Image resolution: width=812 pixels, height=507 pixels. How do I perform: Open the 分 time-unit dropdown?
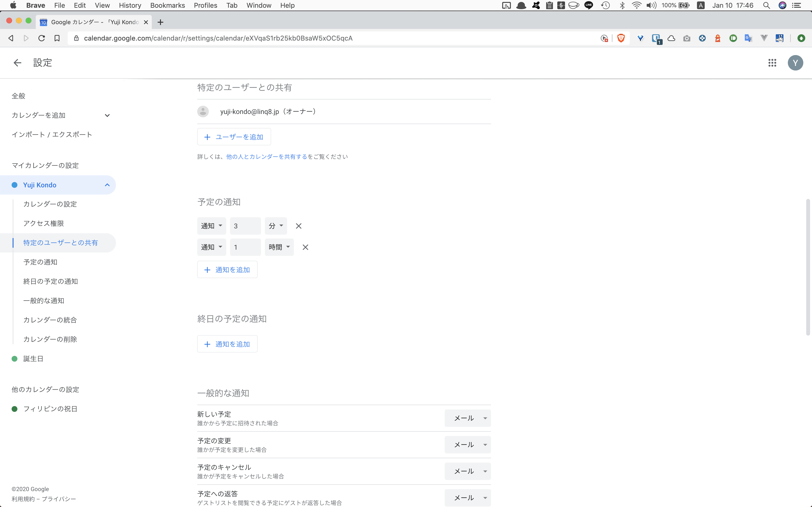(276, 226)
